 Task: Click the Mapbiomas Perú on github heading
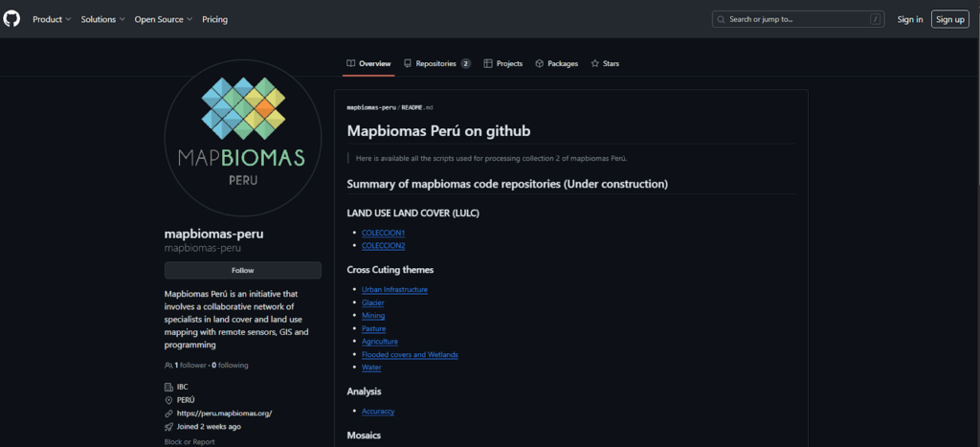click(438, 131)
